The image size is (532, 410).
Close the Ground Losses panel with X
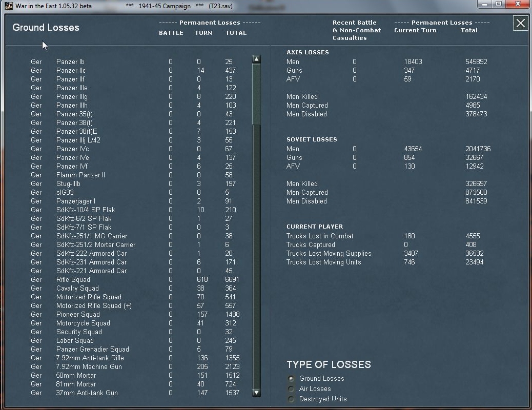pos(520,24)
